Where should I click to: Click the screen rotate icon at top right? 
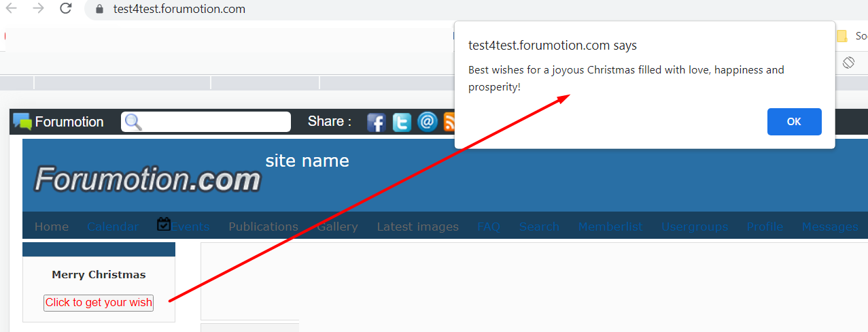pyautogui.click(x=848, y=63)
